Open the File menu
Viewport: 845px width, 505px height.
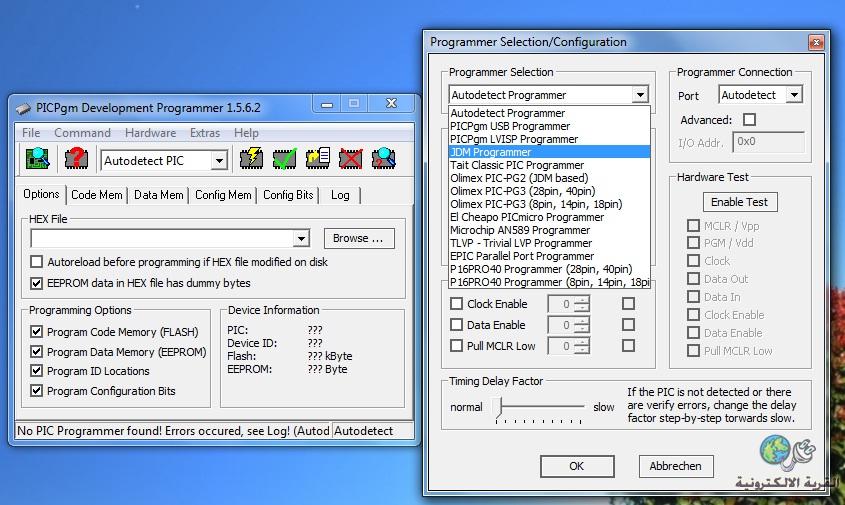31,133
